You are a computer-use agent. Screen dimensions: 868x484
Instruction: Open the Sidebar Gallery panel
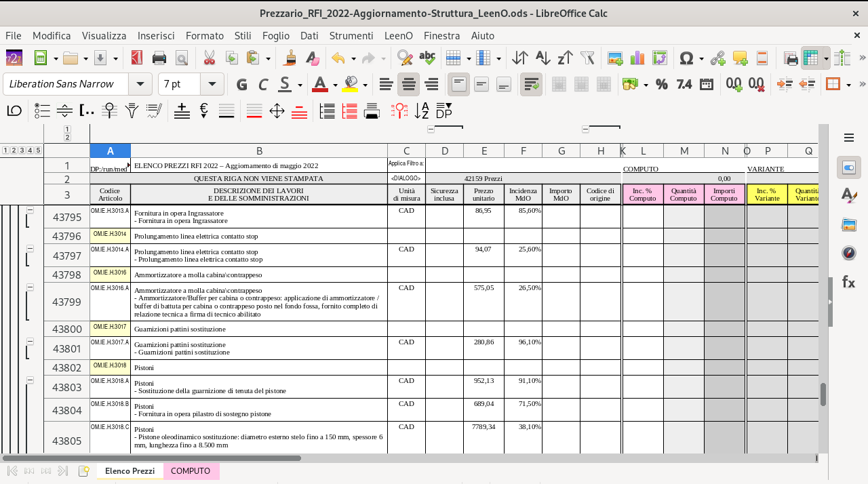tap(849, 224)
